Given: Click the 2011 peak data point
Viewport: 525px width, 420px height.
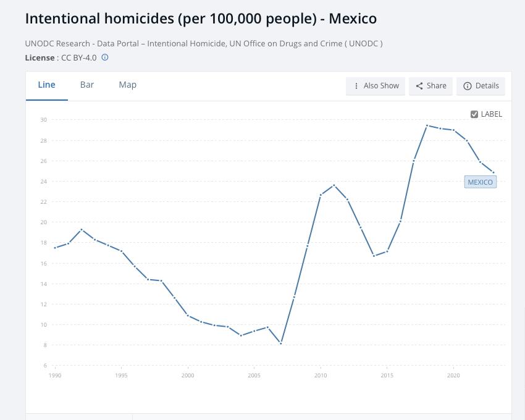Looking at the screenshot, I should click(x=334, y=185).
